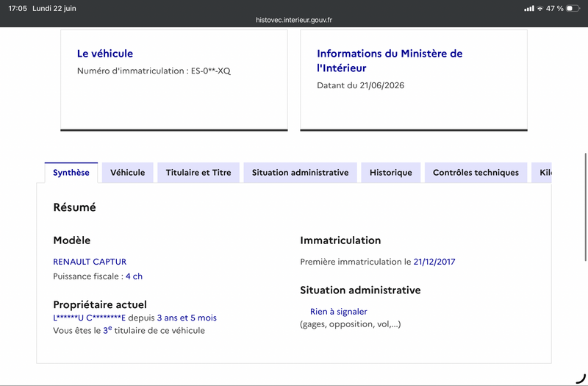Tap the histovec.interieur.gouv.fr address bar
588x386 pixels.
point(294,20)
